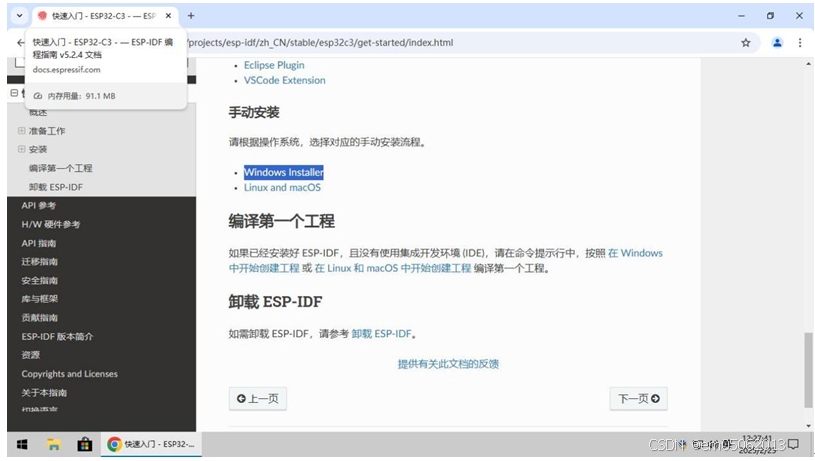
Task: Click the address bar URL
Action: tap(320, 43)
